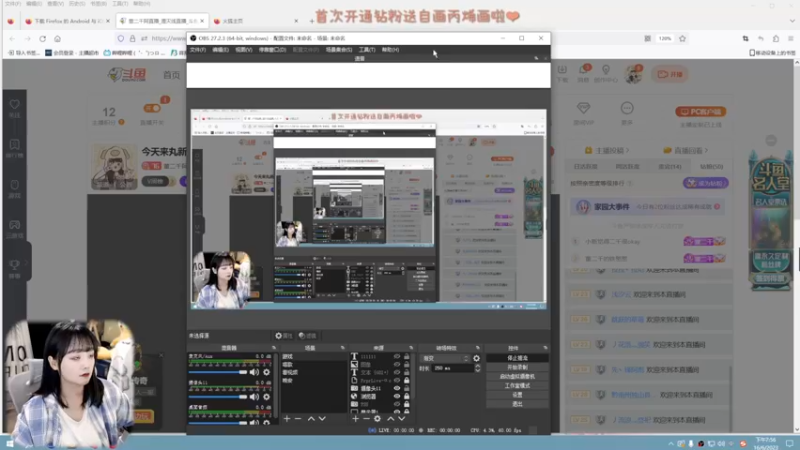Mute the 摄像头11 mixer channel
Image resolution: width=800 pixels, height=450 pixels.
click(x=254, y=396)
